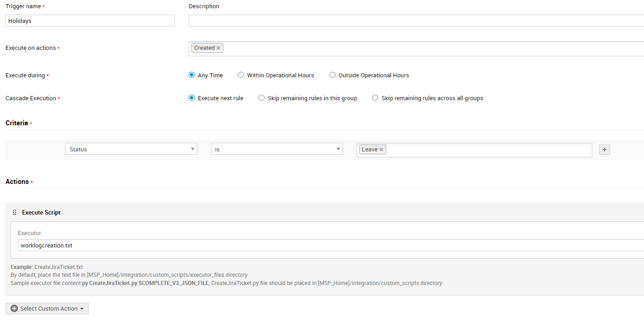Add a new criteria row

604,150
